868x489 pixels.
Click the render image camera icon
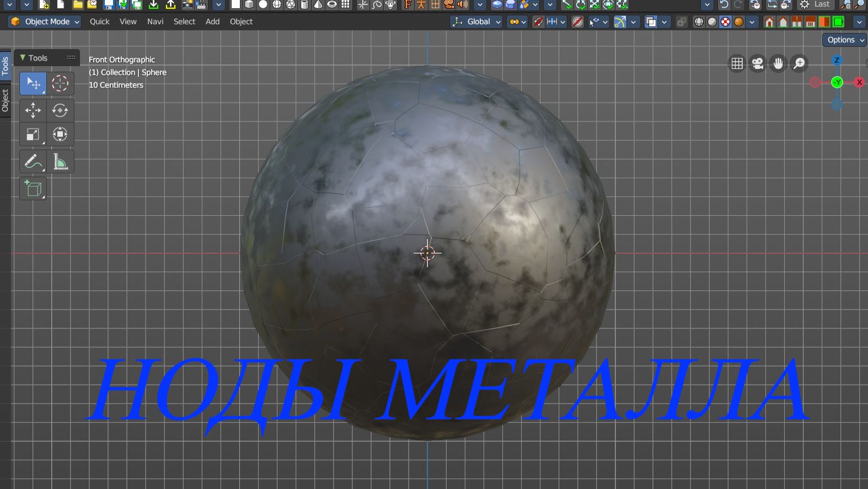(x=188, y=4)
